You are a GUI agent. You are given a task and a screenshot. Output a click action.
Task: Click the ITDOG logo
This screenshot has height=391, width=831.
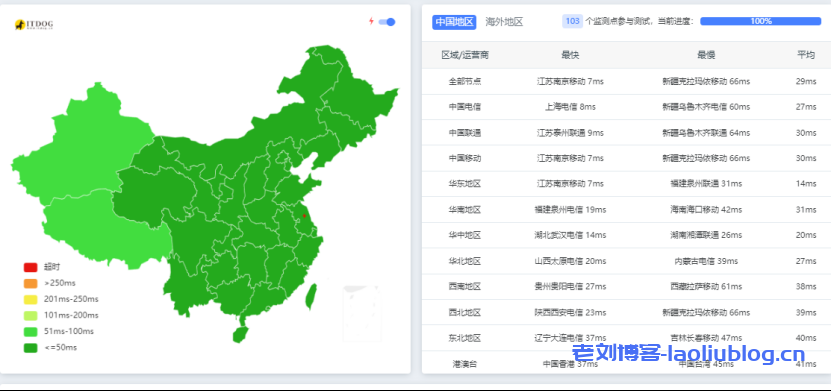34,24
